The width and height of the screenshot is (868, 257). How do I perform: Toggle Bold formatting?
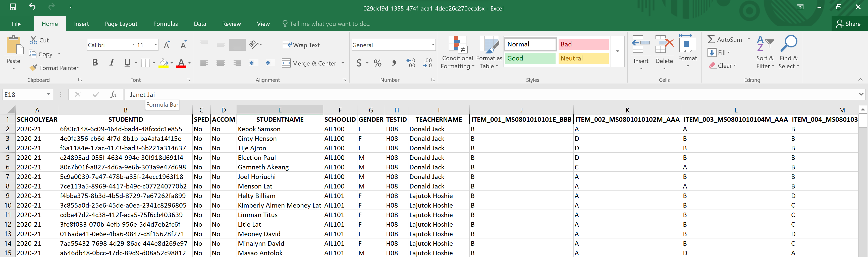point(95,63)
